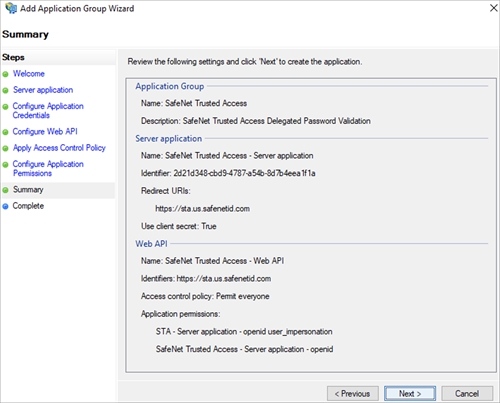Open the Welcome step link
Screen dimensions: 500x403
29,74
